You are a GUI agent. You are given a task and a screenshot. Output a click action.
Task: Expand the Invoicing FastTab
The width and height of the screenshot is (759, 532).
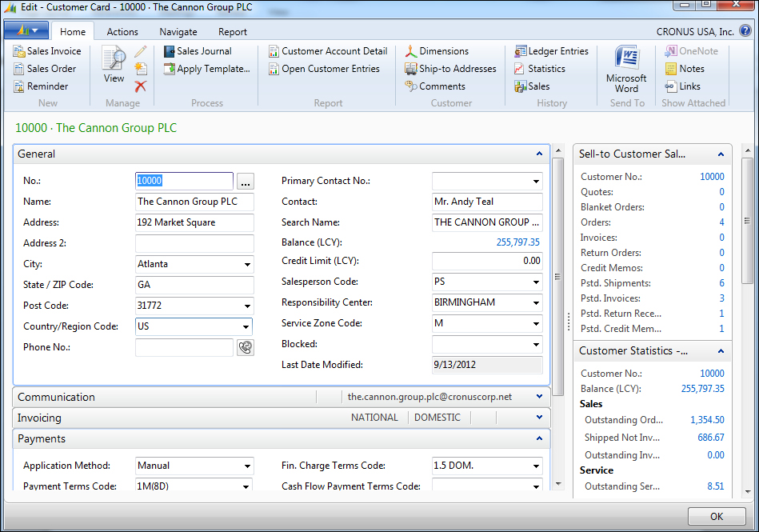pos(539,418)
